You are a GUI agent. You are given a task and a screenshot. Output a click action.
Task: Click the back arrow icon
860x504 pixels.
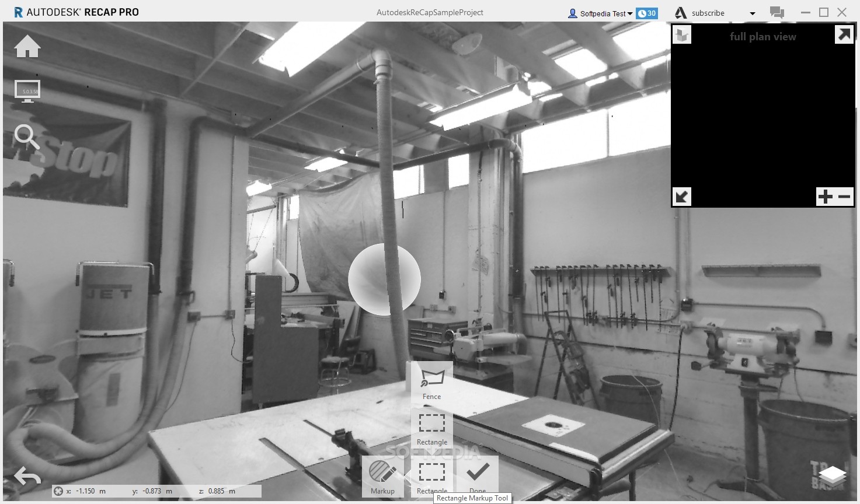pyautogui.click(x=27, y=477)
